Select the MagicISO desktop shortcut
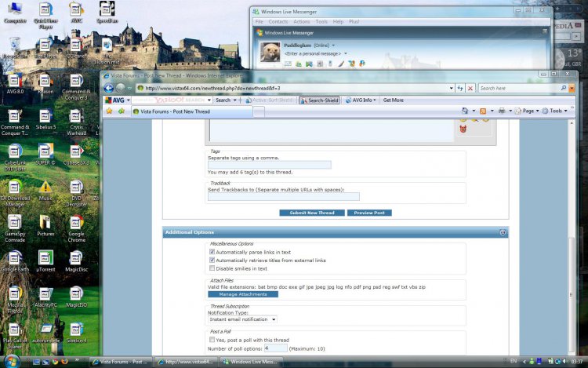The height and width of the screenshot is (368, 588). click(76, 297)
